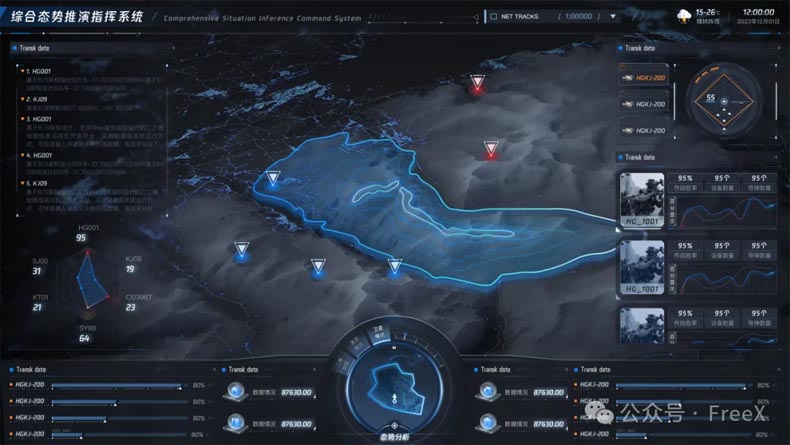This screenshot has height=445, width=790.
Task: Enable the NET TRACKS checkbox
Action: [493, 16]
